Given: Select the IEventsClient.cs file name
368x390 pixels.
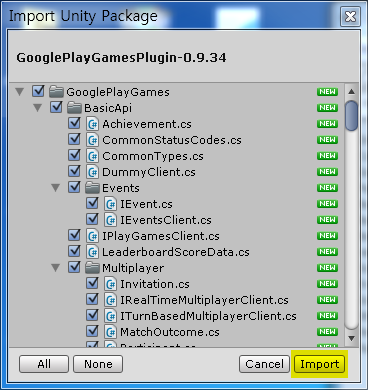Looking at the screenshot, I should point(166,220).
